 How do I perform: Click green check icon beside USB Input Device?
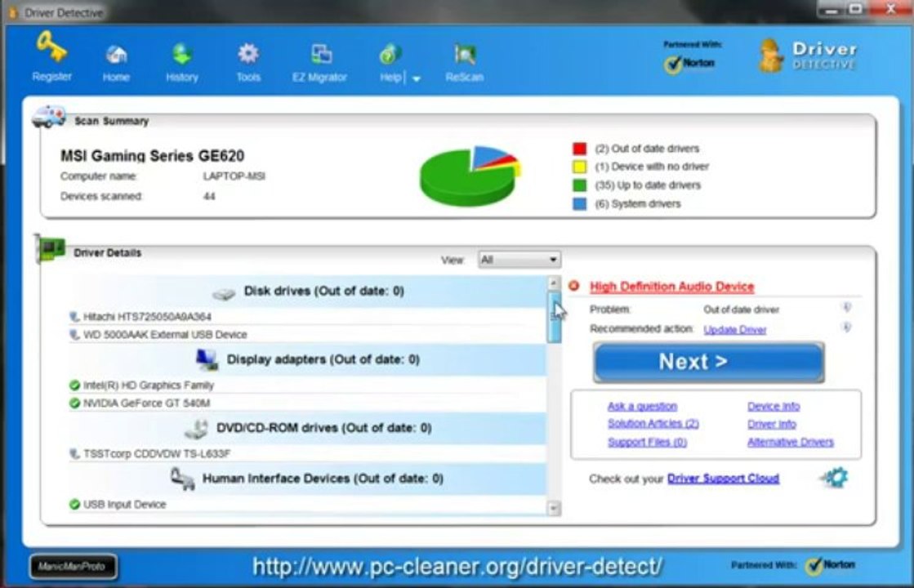coord(74,505)
